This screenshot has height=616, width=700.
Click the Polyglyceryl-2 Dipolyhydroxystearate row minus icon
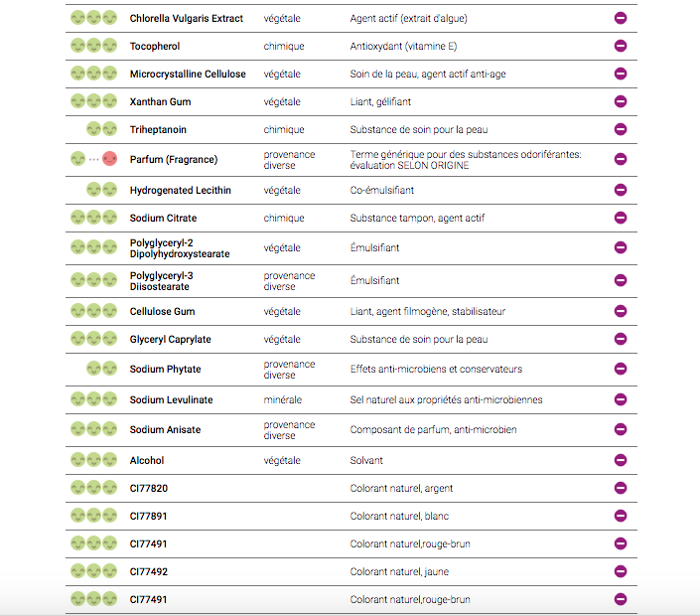coord(621,247)
